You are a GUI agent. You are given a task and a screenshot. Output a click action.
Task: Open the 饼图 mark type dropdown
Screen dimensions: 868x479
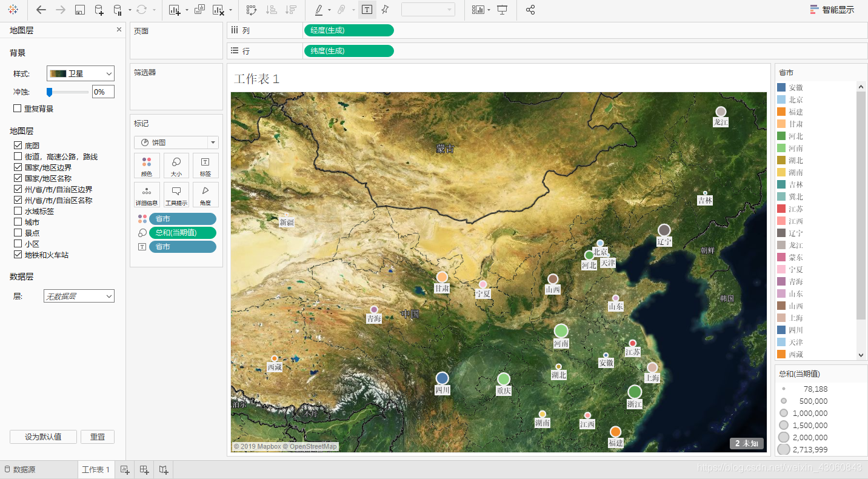(176, 142)
